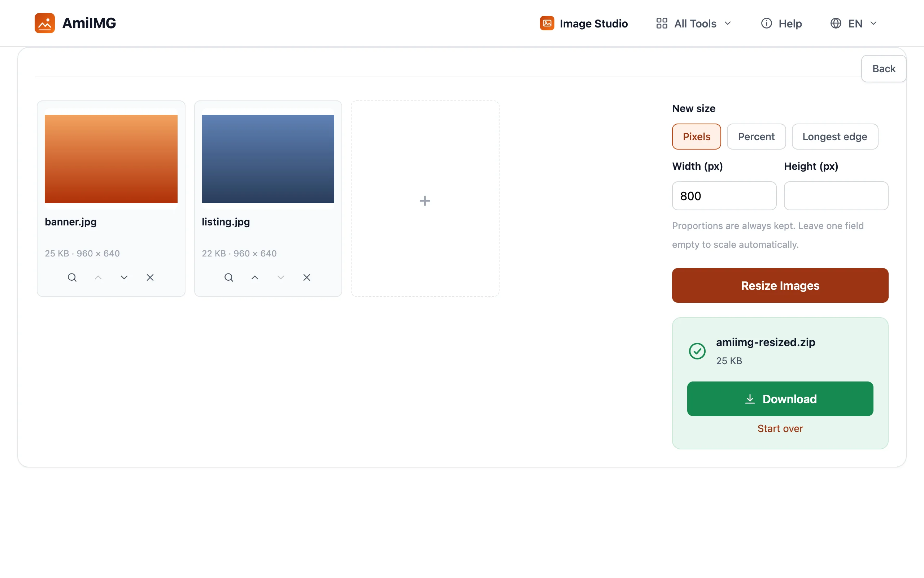Click the amiimg-resized.zip file name
The width and height of the screenshot is (924, 578).
coord(765,342)
